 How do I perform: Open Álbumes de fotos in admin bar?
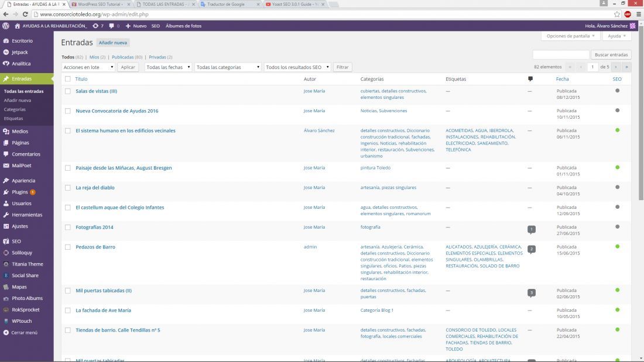click(184, 26)
